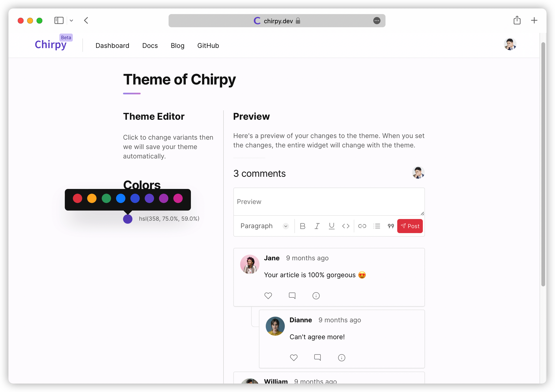Click the GitHub navigation link
Viewport: 555px width, 392px height.
point(208,45)
